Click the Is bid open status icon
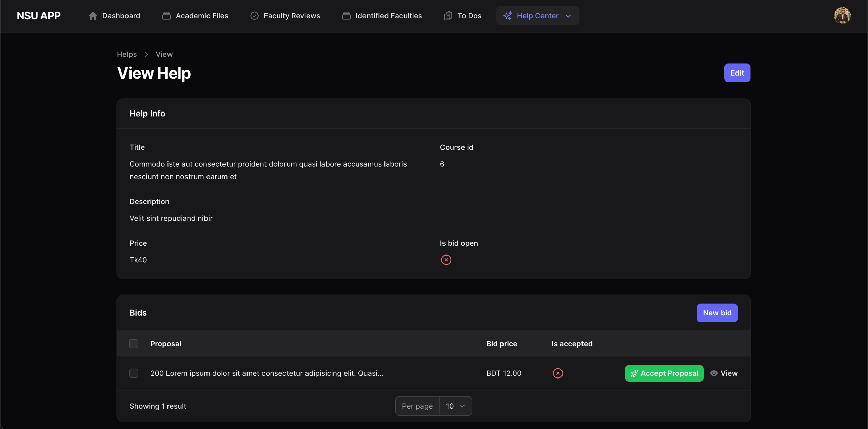The height and width of the screenshot is (429, 868). tap(446, 260)
